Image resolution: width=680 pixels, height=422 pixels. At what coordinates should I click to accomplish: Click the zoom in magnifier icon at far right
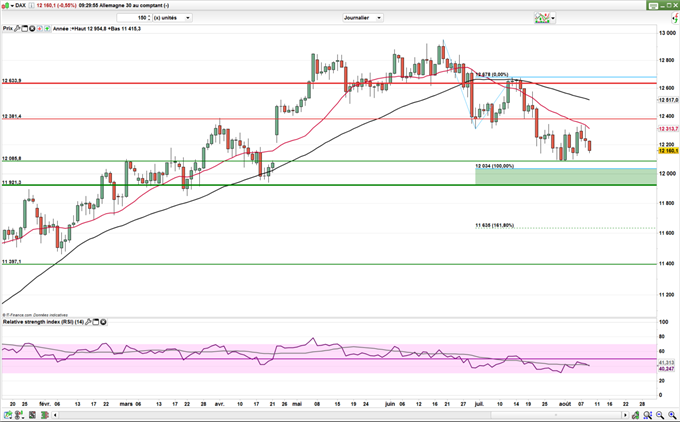pos(672,415)
